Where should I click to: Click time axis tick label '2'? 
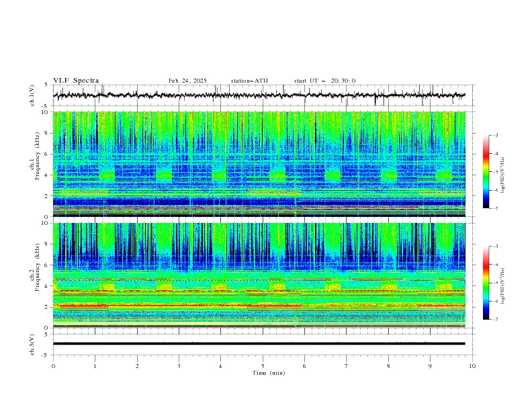pos(137,366)
